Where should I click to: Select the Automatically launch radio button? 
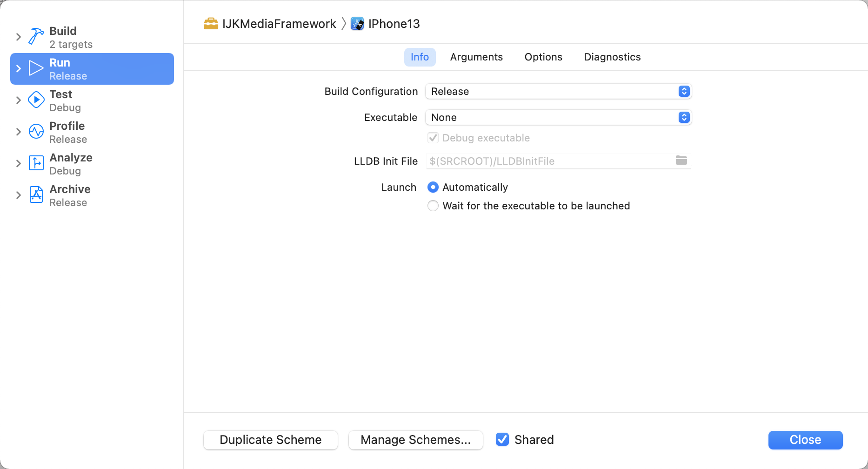(x=433, y=187)
